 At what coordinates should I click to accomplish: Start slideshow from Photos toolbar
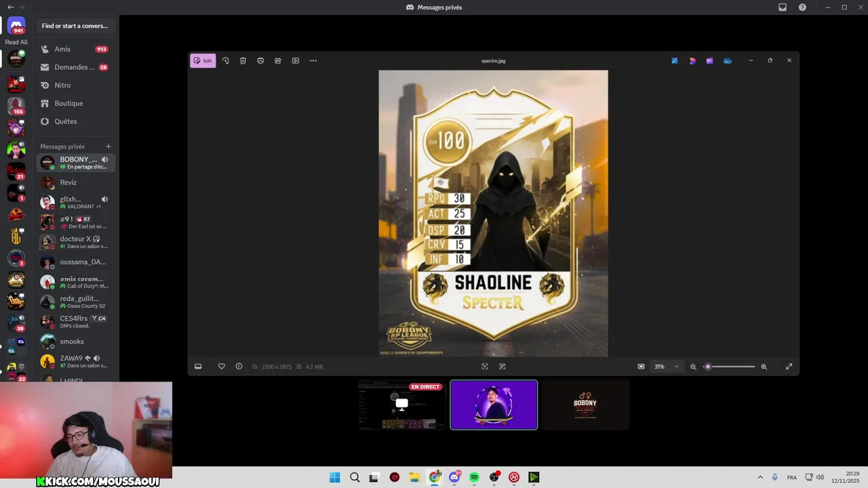tap(296, 61)
